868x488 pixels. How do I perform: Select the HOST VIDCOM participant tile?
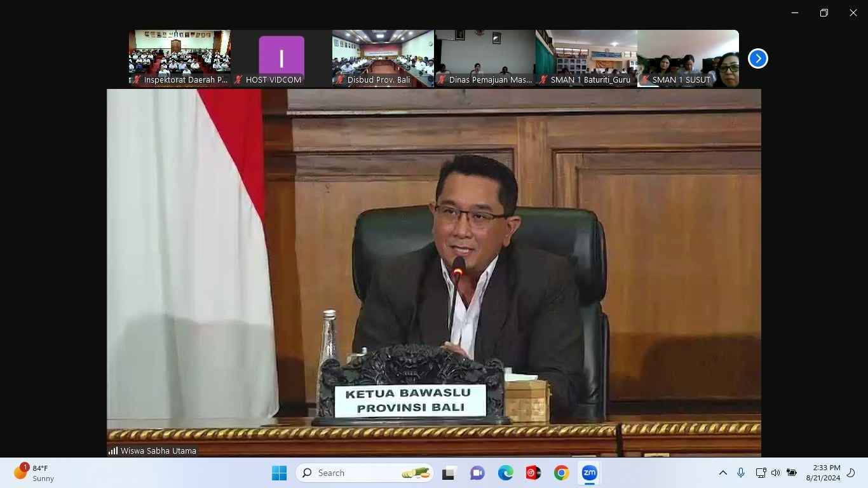[x=281, y=58]
